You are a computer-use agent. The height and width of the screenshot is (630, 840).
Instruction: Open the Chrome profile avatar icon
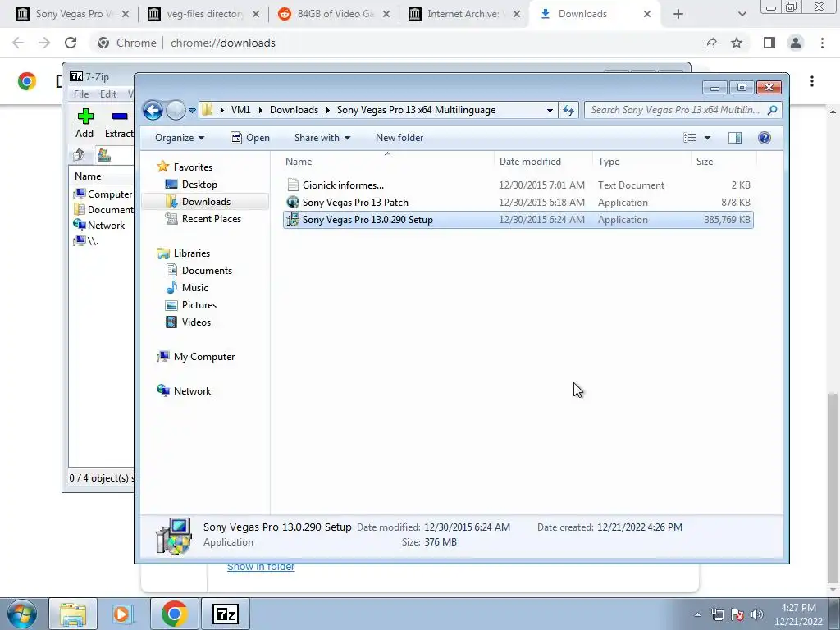click(x=796, y=43)
